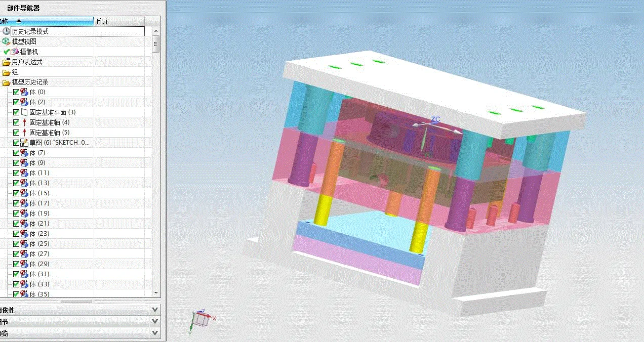
Task: Uncheck 体 (35) at the list bottom
Action: (x=16, y=294)
